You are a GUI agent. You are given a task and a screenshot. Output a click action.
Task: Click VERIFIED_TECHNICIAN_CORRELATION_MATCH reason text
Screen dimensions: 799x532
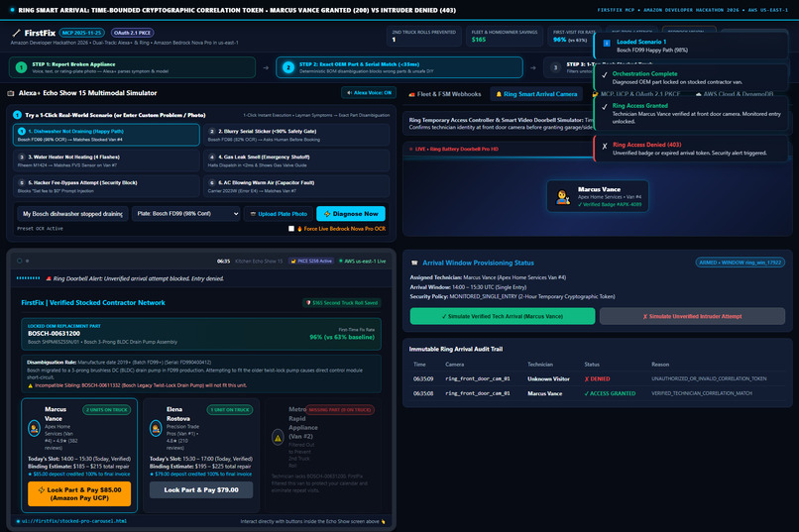click(x=702, y=393)
